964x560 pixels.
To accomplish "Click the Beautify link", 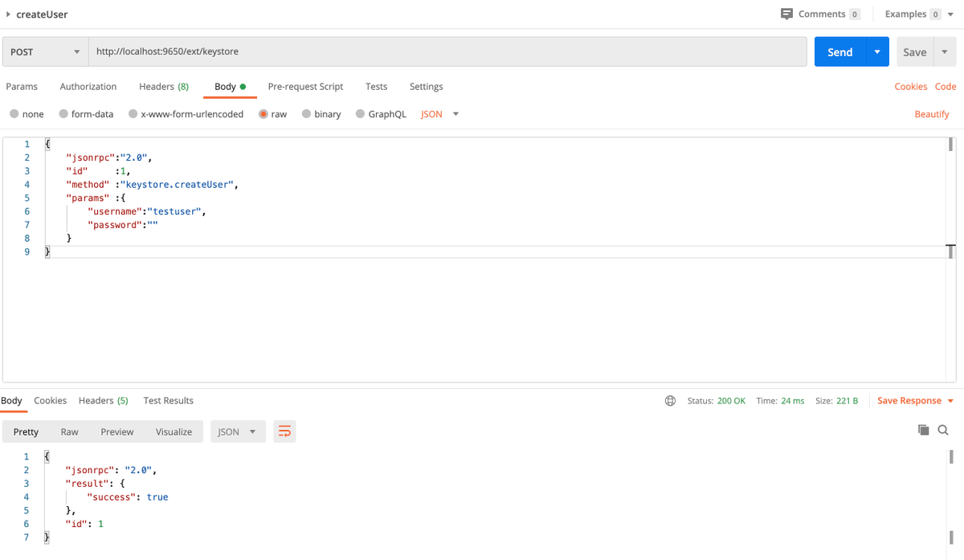I will pos(931,114).
